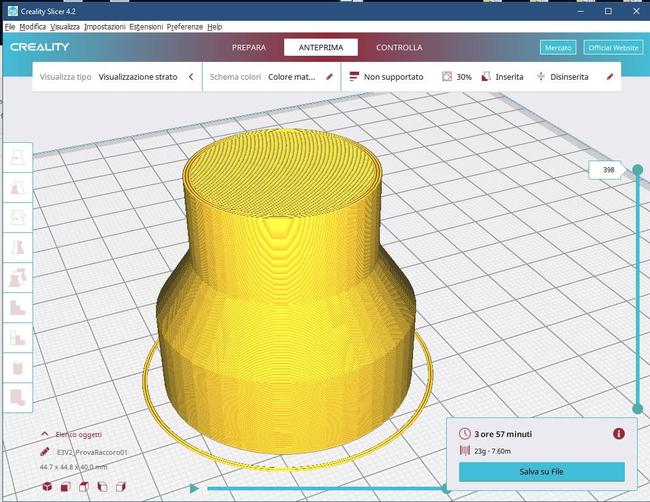650x502 pixels.
Task: Click the red info icon beside print time
Action: pyautogui.click(x=618, y=433)
